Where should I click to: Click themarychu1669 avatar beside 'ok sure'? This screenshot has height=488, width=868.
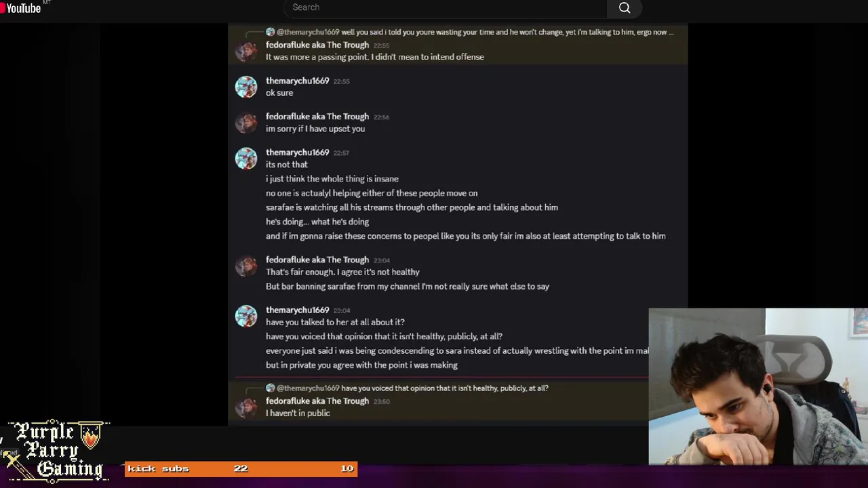point(246,87)
